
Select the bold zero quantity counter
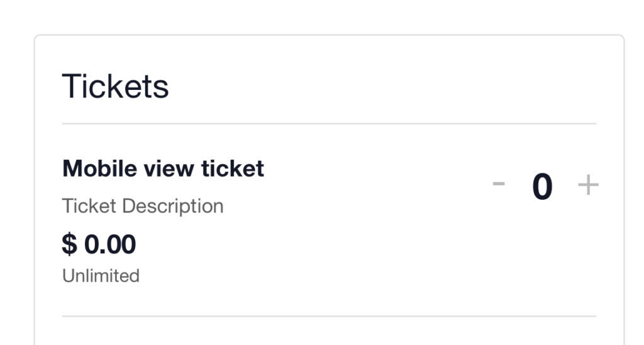[x=542, y=187]
